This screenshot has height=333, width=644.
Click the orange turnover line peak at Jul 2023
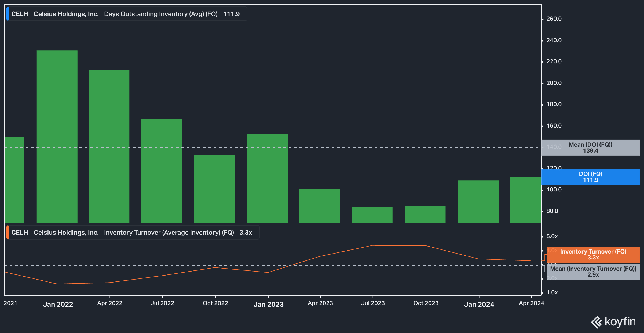coord(373,245)
